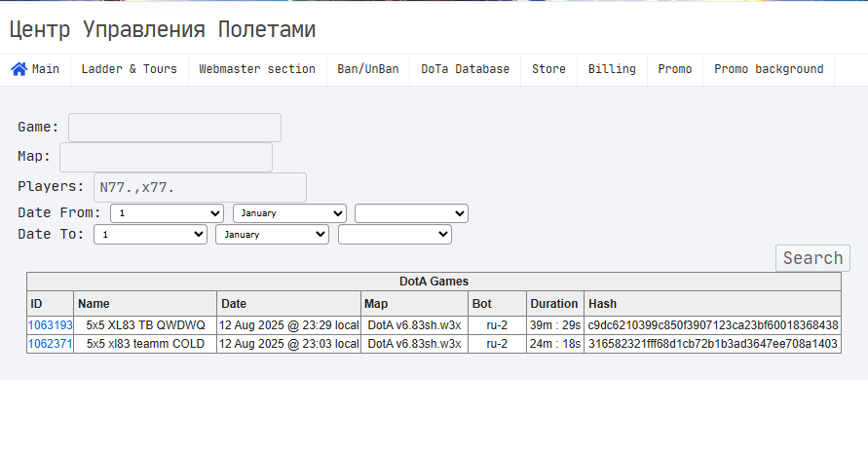Go to the Ban/UnBan page
The width and height of the screenshot is (868, 453).
pos(368,69)
